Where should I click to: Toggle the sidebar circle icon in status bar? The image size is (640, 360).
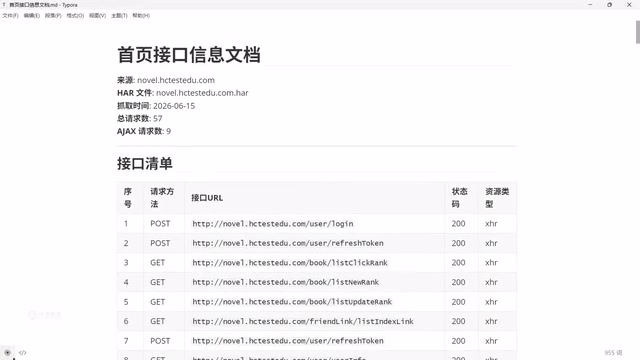[7, 353]
